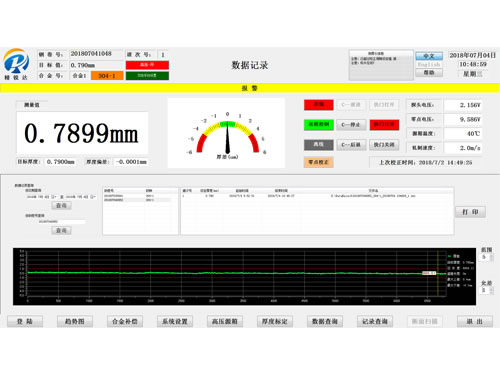Open the 厚度标定 thickness calibration page
This screenshot has height=375, width=500.
275,322
